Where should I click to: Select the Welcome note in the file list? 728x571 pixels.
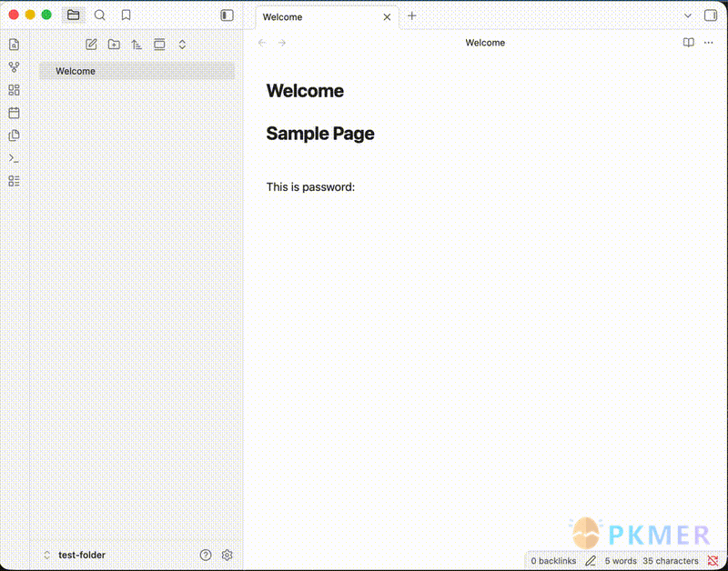pos(137,71)
